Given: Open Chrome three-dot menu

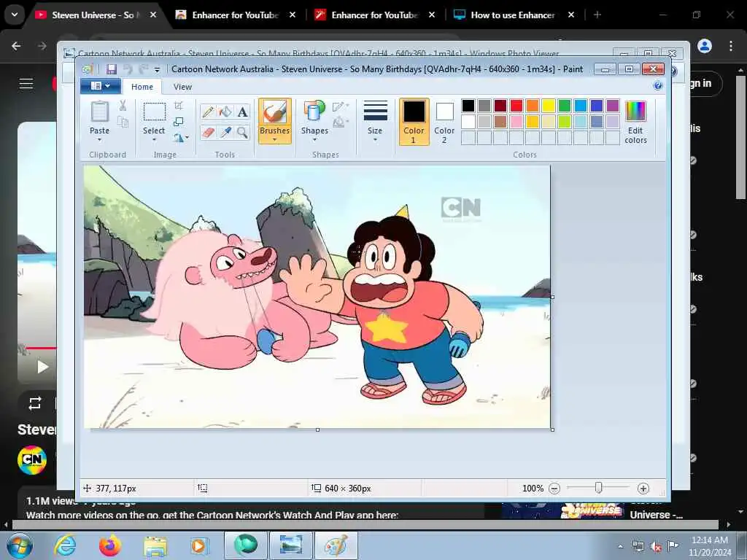Looking at the screenshot, I should pos(731,46).
